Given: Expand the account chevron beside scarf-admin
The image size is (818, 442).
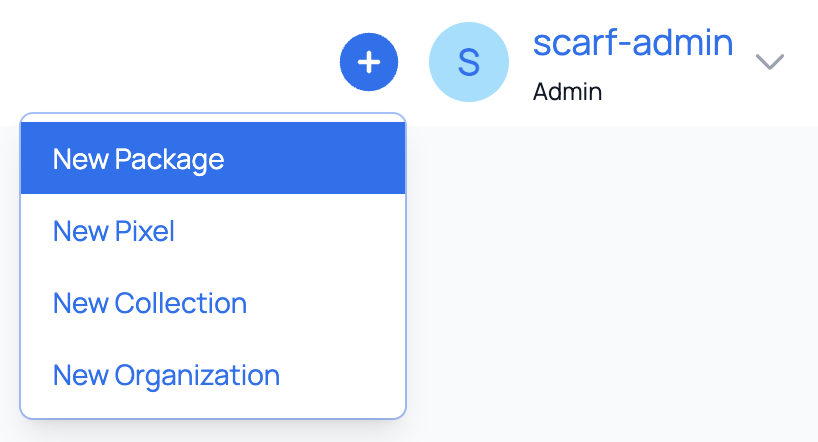Looking at the screenshot, I should (x=769, y=62).
